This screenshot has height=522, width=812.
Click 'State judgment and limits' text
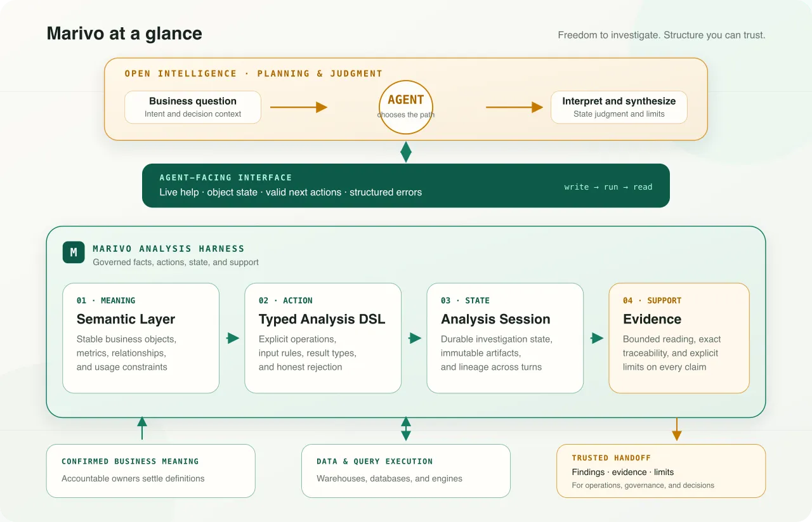619,114
